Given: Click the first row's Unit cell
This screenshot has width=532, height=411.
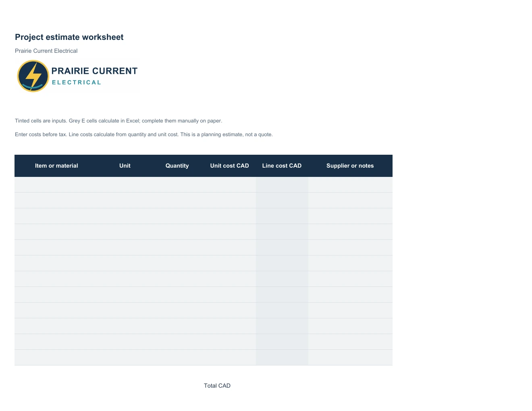Looking at the screenshot, I should (x=125, y=185).
